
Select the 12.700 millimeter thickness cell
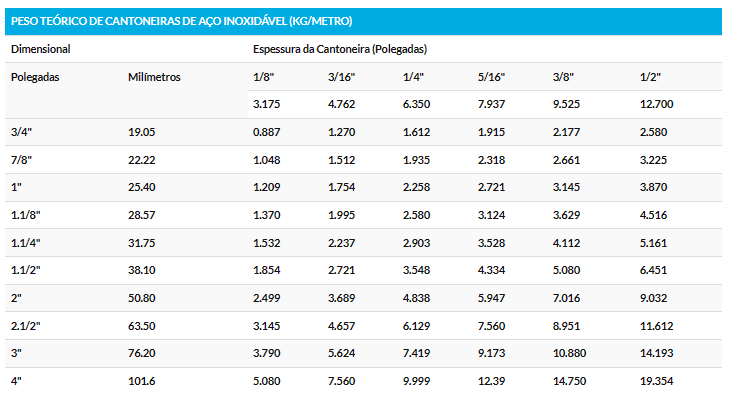[656, 104]
